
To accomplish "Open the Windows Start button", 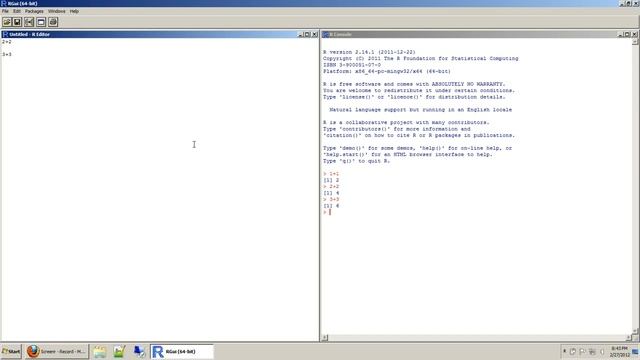I will click(x=11, y=351).
